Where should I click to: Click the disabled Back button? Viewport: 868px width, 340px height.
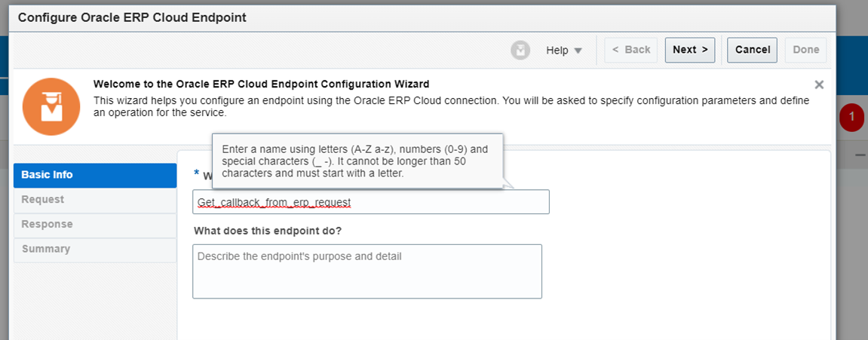coord(631,50)
